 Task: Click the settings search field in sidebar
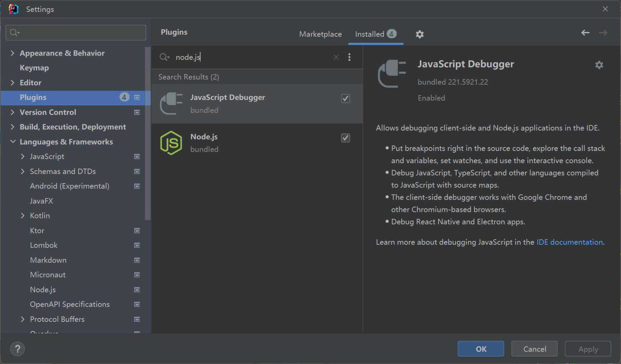point(80,33)
